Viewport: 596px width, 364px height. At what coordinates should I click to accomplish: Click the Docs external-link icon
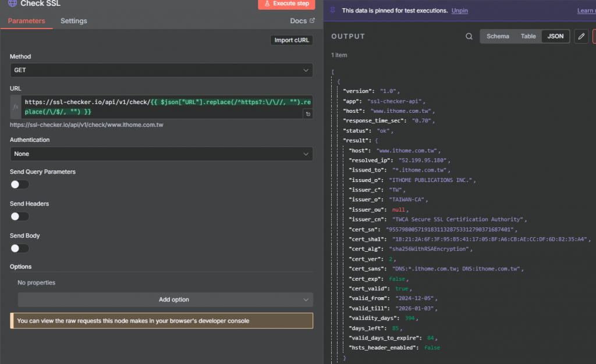click(x=312, y=21)
